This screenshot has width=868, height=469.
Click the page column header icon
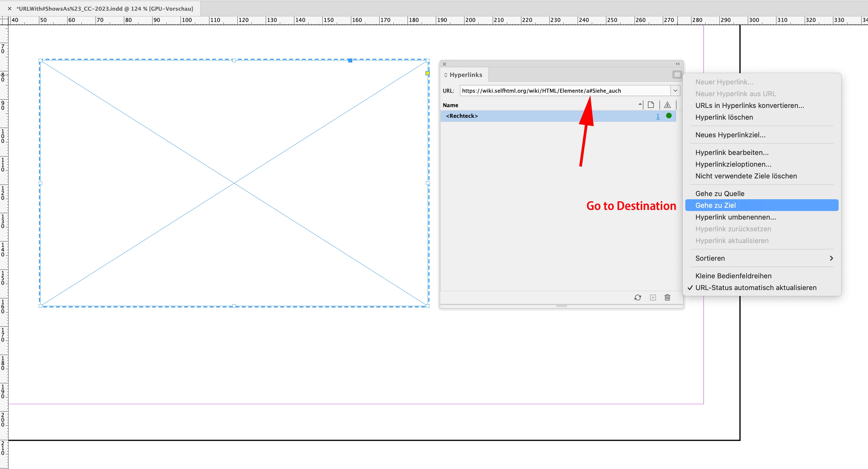tap(651, 105)
